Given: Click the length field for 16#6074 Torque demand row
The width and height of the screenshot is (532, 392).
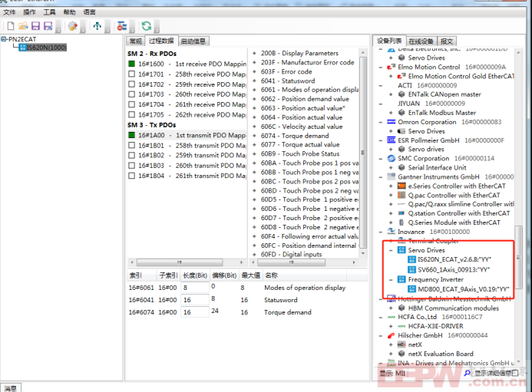Looking at the screenshot, I should click(x=195, y=312).
